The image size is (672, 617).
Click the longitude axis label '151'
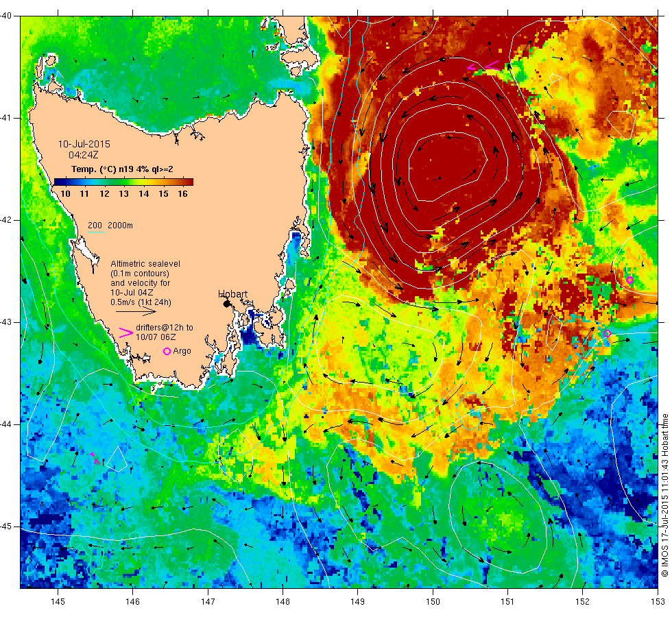coord(507,602)
